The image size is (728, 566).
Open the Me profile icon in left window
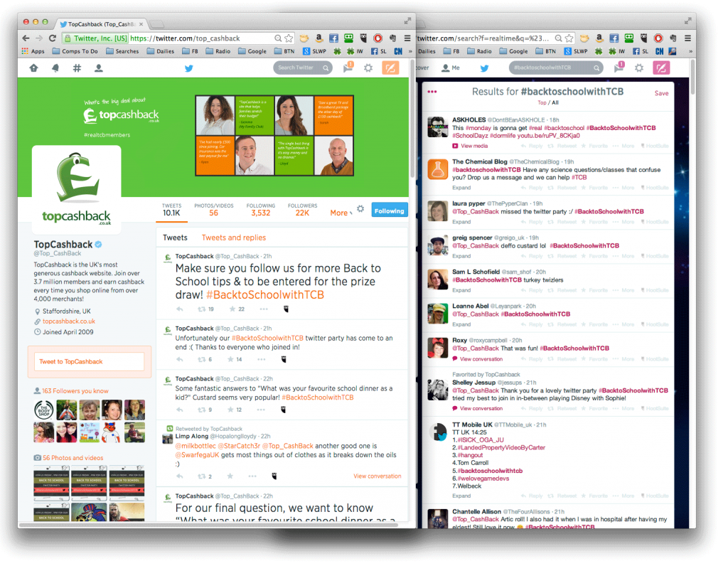tap(99, 69)
